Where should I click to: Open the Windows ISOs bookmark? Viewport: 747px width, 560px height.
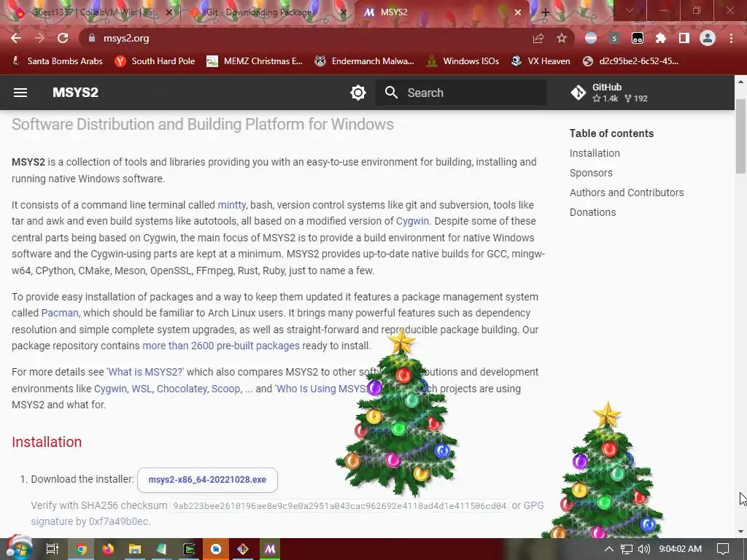(x=462, y=61)
